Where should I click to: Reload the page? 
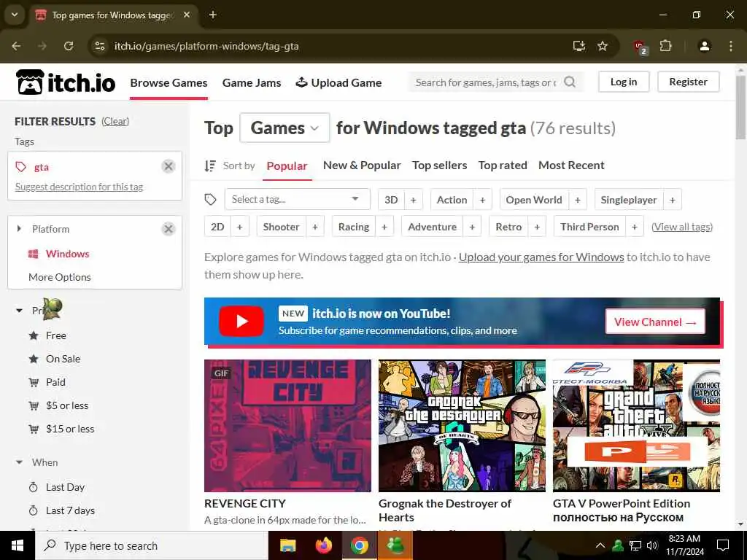[69, 46]
